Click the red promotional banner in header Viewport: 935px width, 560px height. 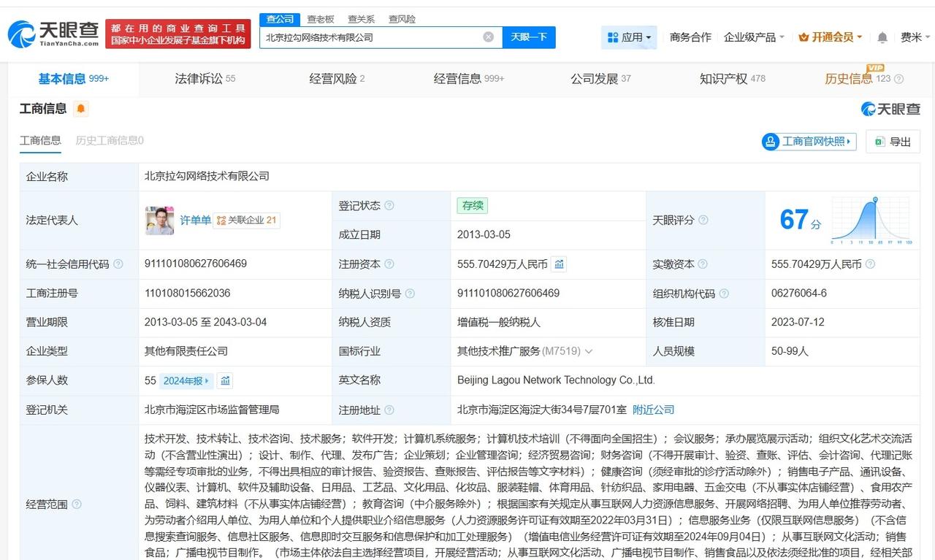click(178, 34)
